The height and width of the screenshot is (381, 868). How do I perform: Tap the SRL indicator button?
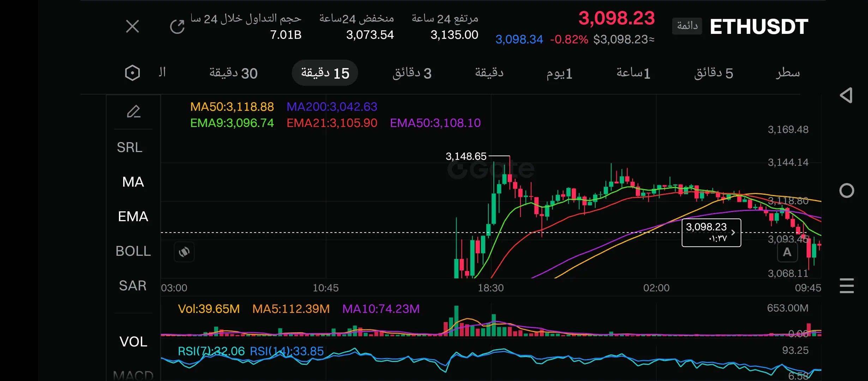(129, 147)
